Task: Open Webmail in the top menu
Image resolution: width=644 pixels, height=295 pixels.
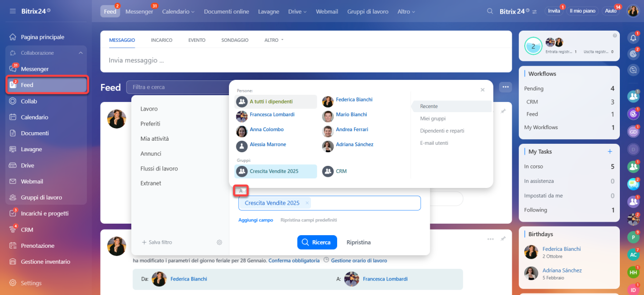Action: point(327,11)
